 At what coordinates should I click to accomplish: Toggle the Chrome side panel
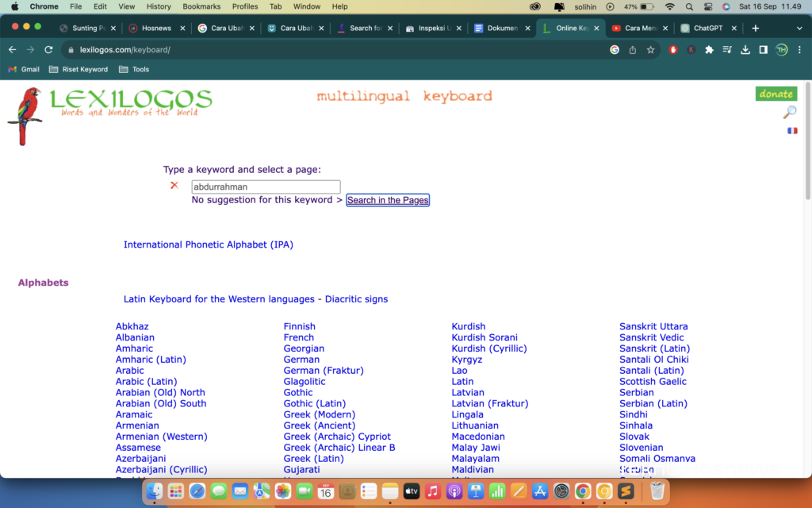763,50
